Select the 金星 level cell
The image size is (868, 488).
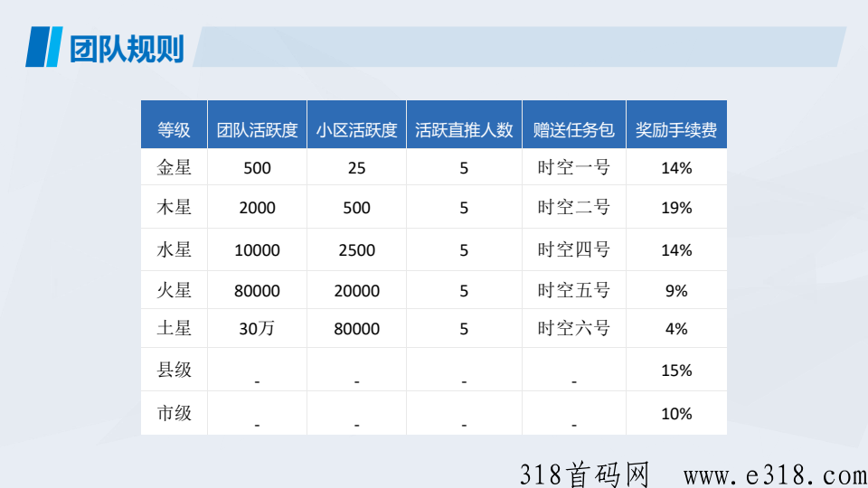point(174,167)
